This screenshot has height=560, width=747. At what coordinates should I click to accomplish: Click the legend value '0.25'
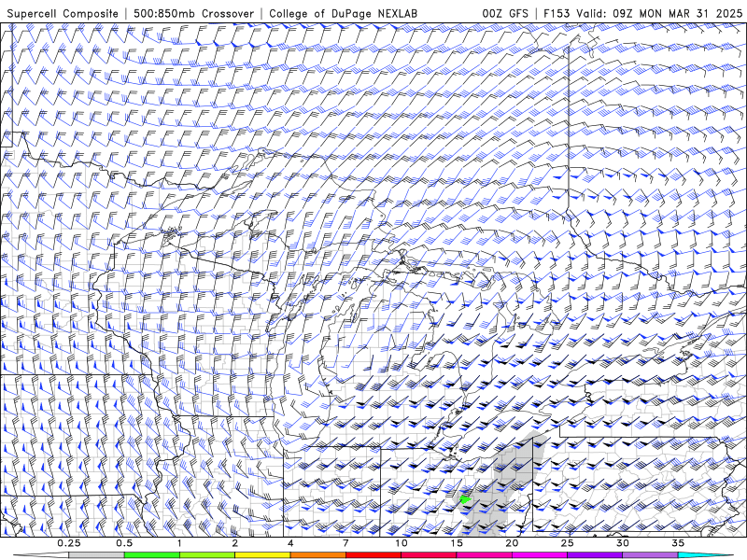69,543
